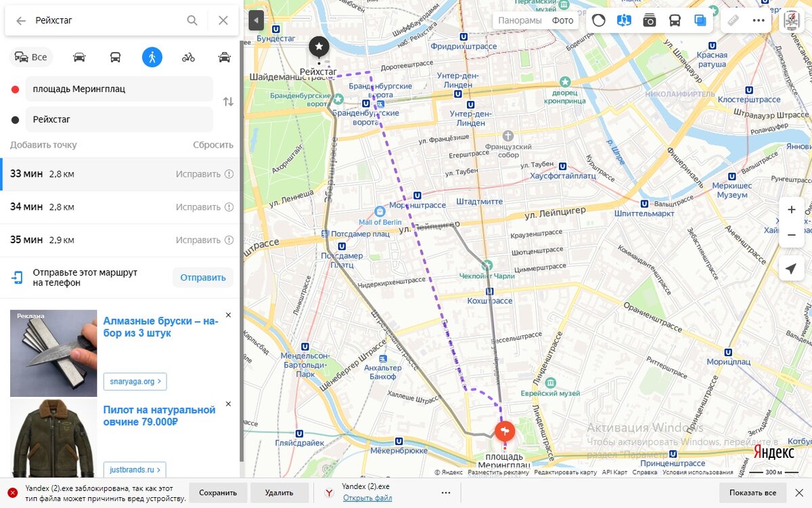The width and height of the screenshot is (812, 508).
Task: Open the pilot jacket ad image
Action: 53,439
